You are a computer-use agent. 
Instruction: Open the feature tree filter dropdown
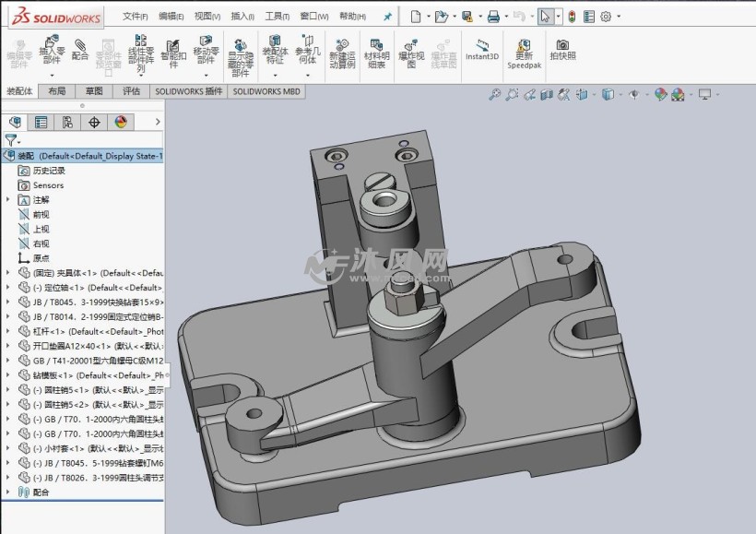pyautogui.click(x=13, y=140)
